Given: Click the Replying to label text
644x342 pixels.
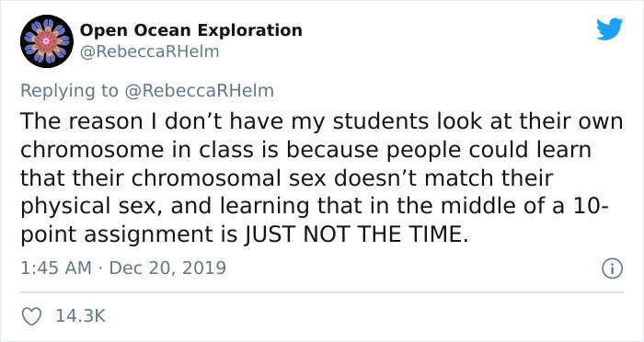Looking at the screenshot, I should pos(69,91).
